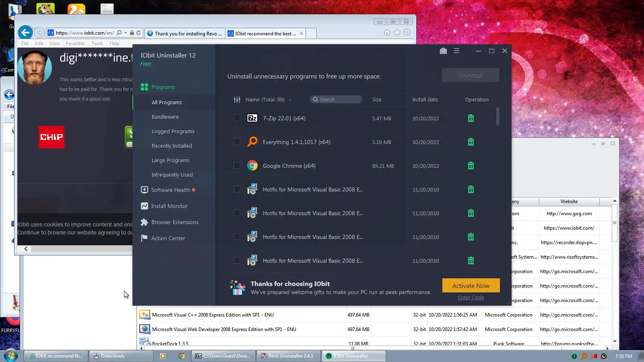This screenshot has height=362, width=644.
Task: Click the Browser Extensions puzzle icon
Action: click(144, 222)
